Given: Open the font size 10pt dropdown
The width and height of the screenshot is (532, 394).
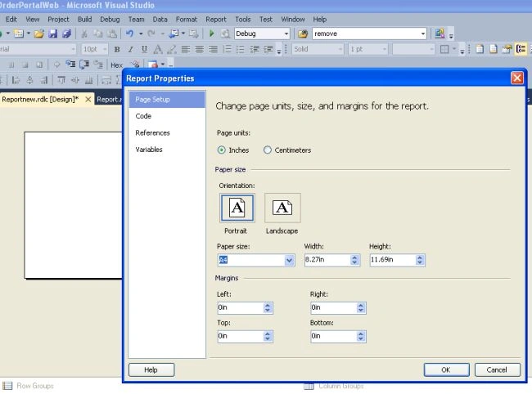Looking at the screenshot, I should 105,50.
